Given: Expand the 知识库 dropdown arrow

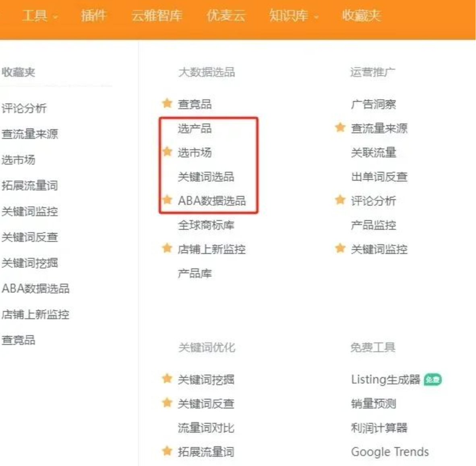Looking at the screenshot, I should tap(316, 16).
